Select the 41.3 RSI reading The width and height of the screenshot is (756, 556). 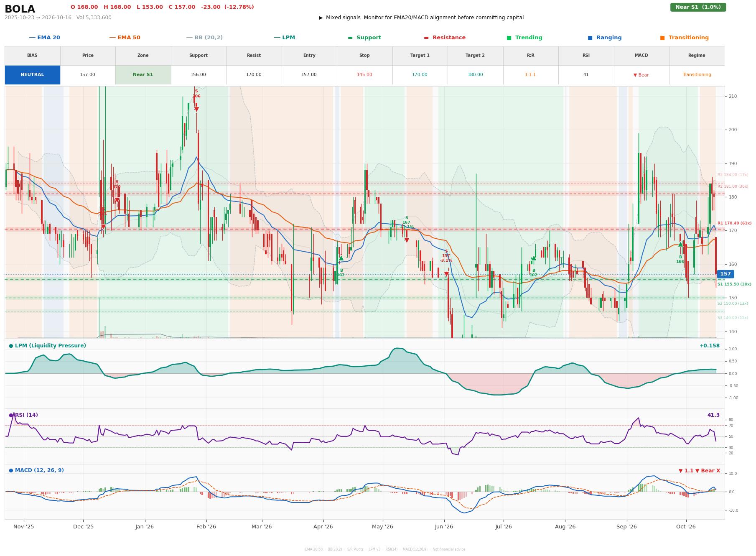[x=713, y=415]
